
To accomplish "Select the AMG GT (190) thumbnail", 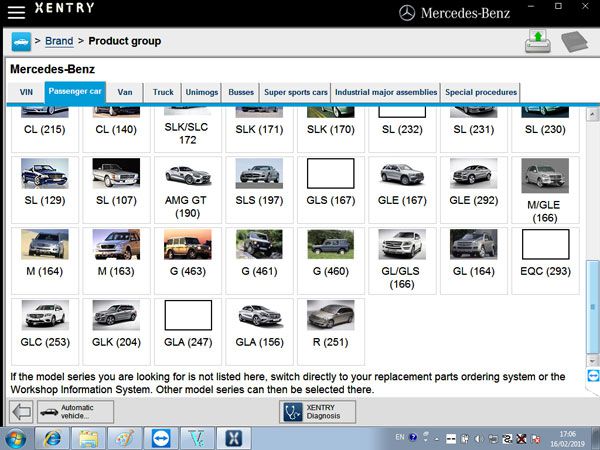I will pyautogui.click(x=188, y=174).
